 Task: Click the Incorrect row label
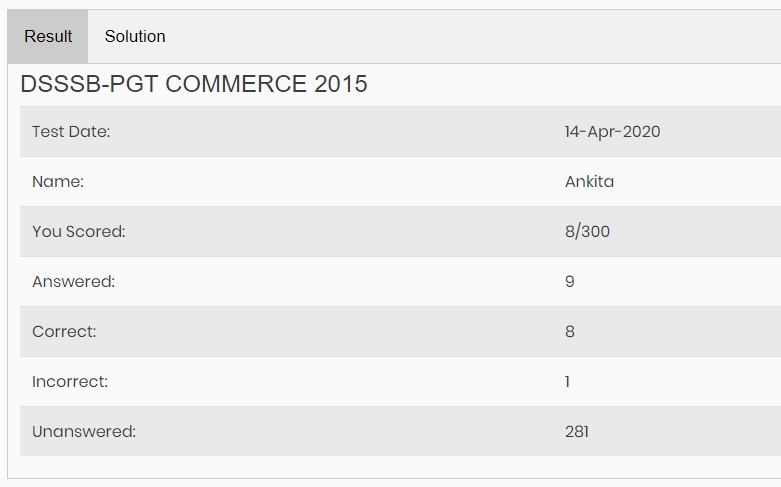click(x=70, y=382)
